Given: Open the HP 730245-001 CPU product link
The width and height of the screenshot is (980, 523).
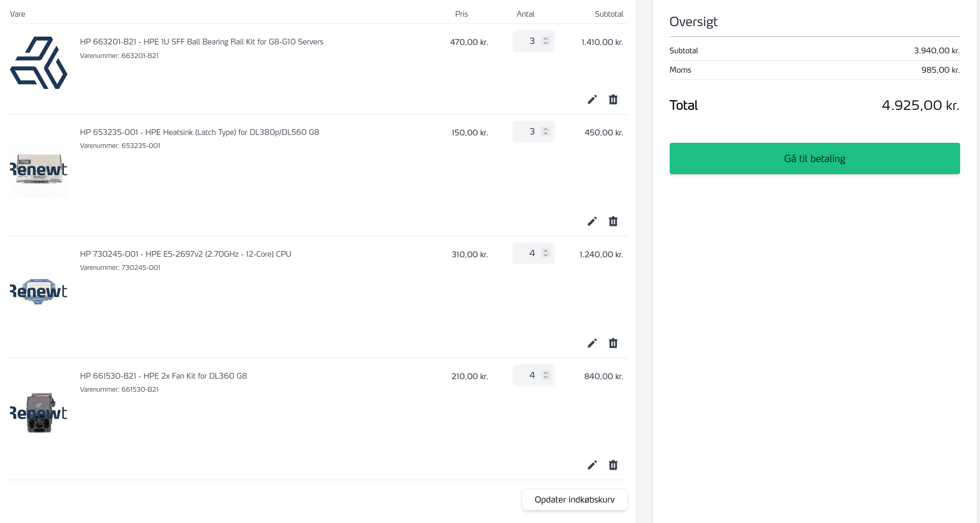Looking at the screenshot, I should (x=185, y=254).
